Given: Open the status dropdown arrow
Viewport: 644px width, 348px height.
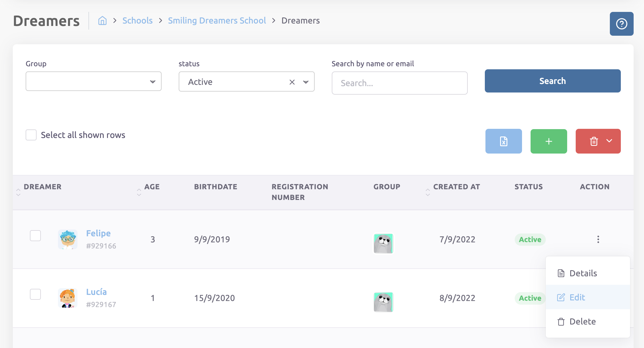Looking at the screenshot, I should pyautogui.click(x=306, y=82).
